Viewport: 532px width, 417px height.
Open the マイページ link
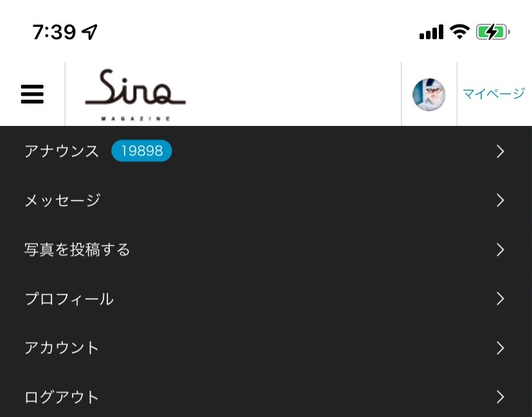pos(494,94)
